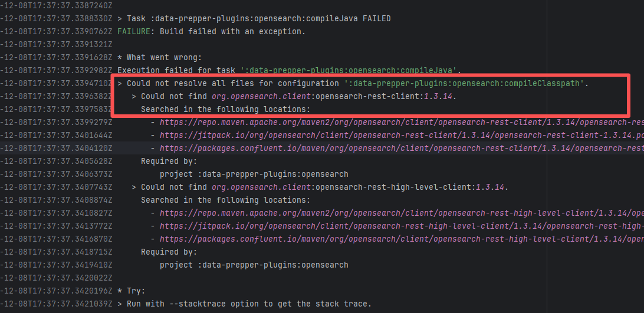Open the packages.confluent.io rest-high-level-client link
Screen dimensions: 644x313
click(x=401, y=239)
